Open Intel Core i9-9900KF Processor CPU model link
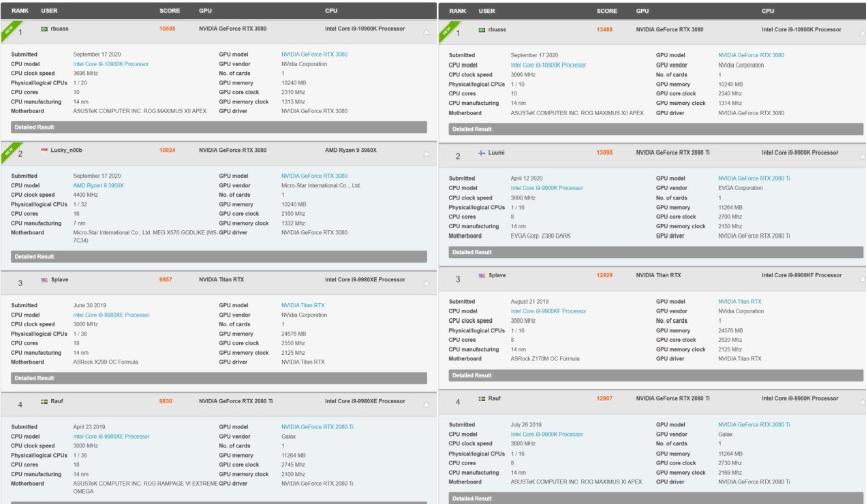The height and width of the screenshot is (504, 866). pyautogui.click(x=548, y=311)
